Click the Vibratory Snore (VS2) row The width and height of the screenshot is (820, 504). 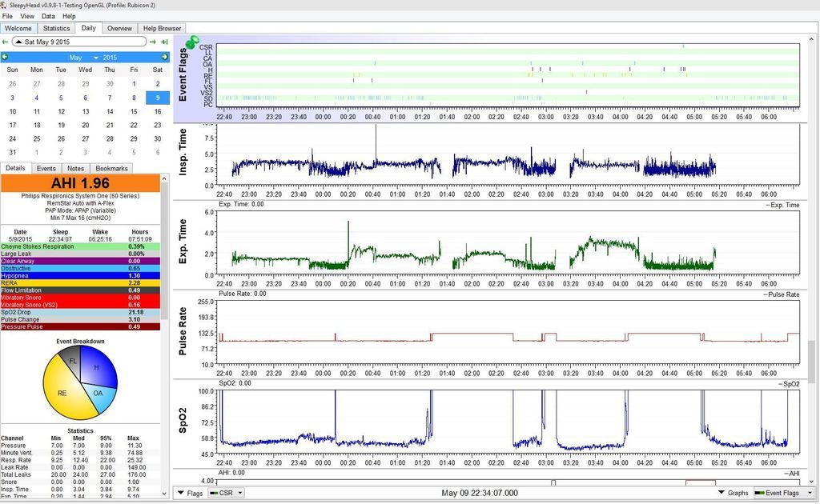click(x=80, y=305)
